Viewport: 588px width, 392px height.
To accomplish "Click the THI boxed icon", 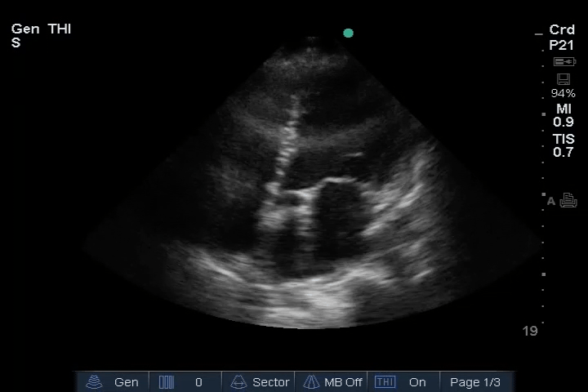I will [385, 382].
